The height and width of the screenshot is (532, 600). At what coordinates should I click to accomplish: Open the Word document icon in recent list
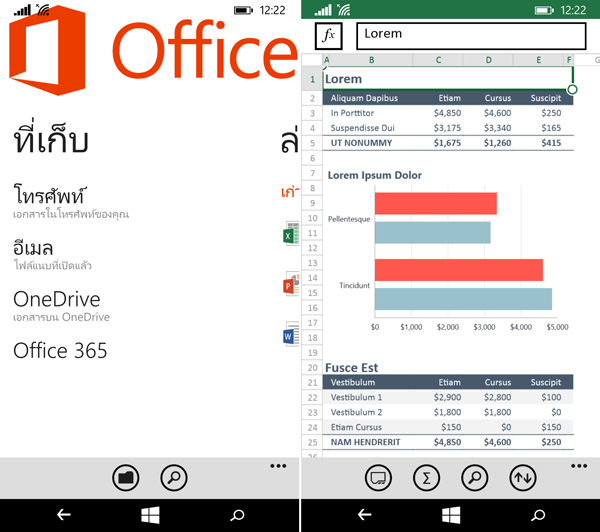pyautogui.click(x=291, y=335)
